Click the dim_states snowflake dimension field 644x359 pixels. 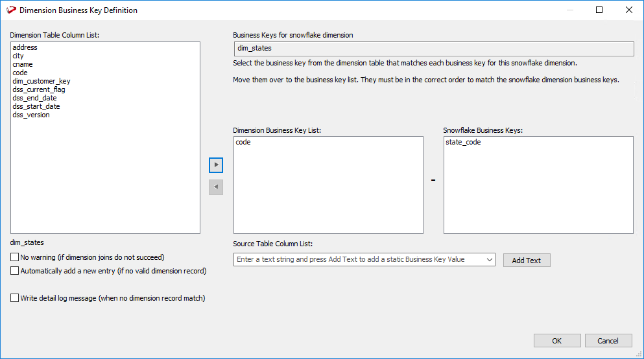click(x=433, y=49)
